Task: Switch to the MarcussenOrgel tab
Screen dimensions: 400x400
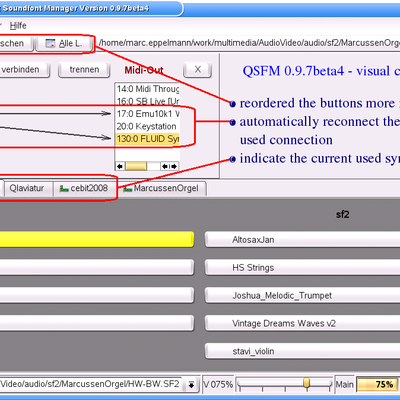Action: click(162, 189)
